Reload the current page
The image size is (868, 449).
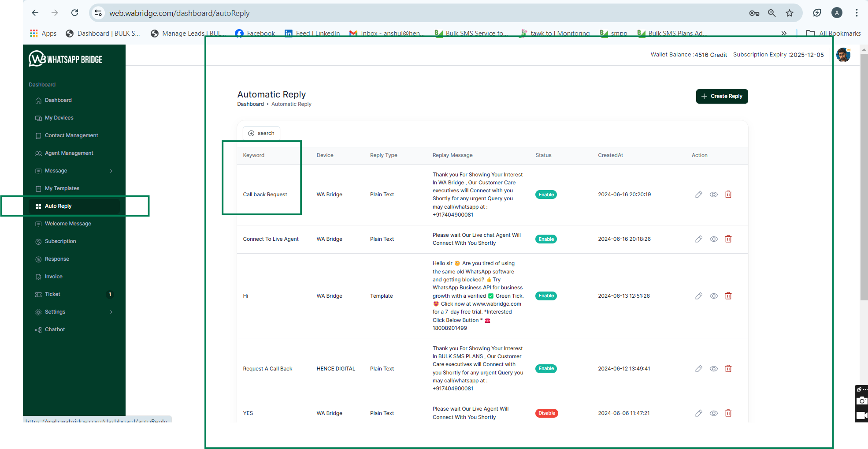click(75, 13)
